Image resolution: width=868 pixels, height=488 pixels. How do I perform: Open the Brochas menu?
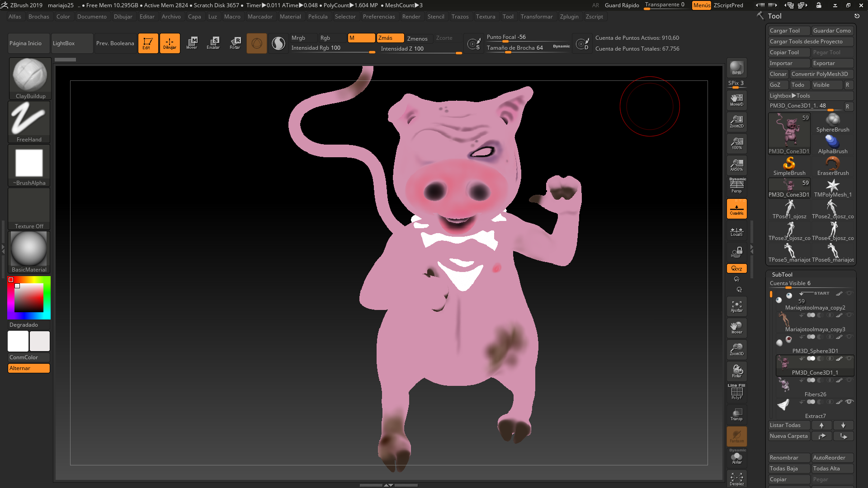pos(38,17)
